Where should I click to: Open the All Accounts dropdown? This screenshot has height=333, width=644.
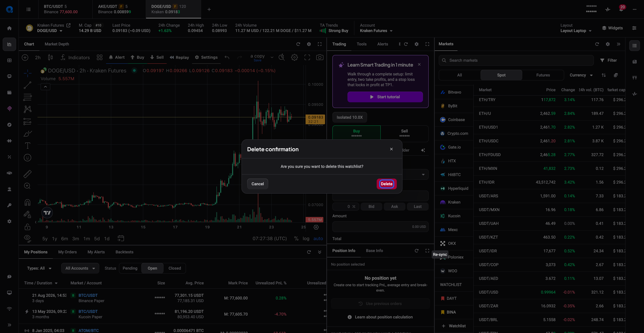click(x=80, y=268)
